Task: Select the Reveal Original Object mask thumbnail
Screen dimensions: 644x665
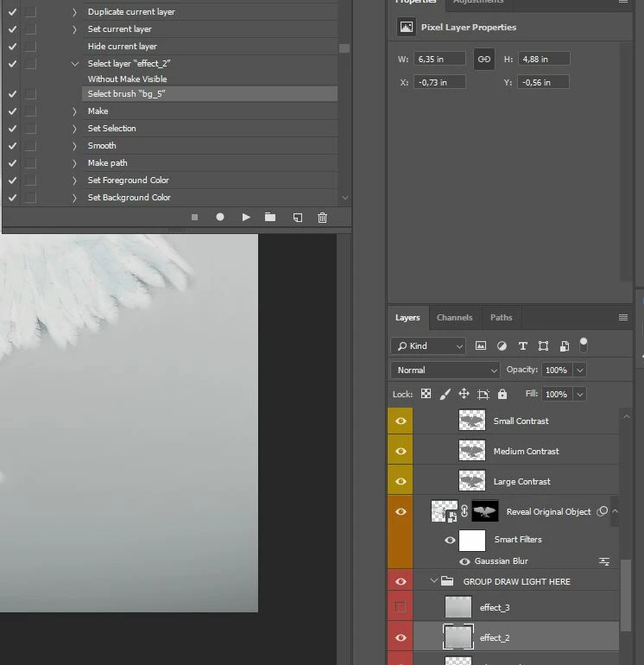Action: (485, 511)
